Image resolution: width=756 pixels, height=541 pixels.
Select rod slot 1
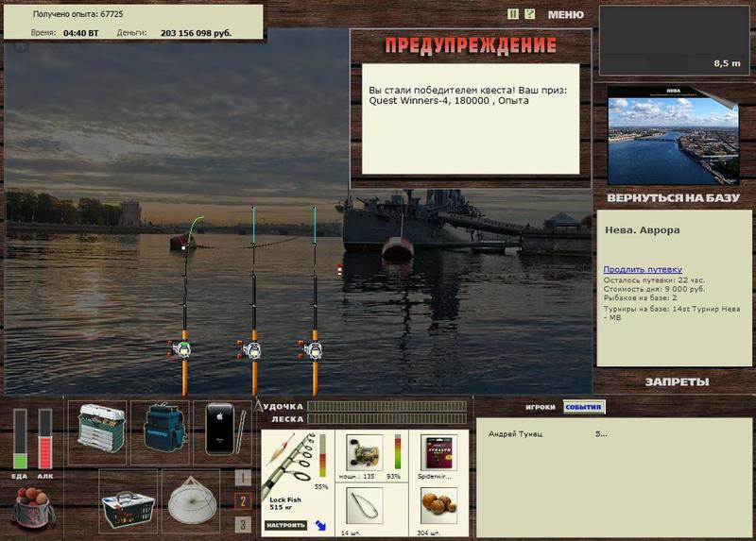[243, 478]
